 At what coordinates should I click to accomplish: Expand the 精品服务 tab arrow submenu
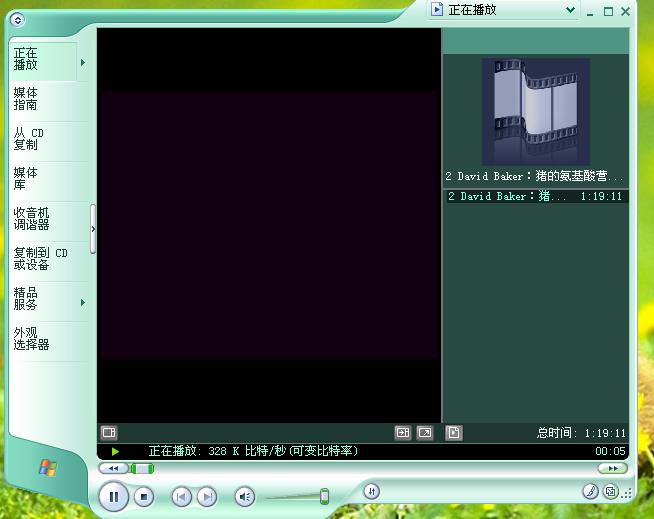83,303
